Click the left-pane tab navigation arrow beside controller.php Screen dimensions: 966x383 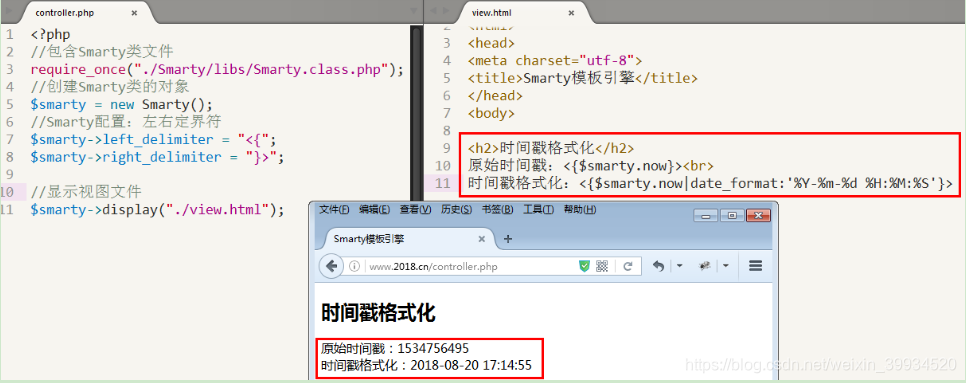click(x=8, y=11)
